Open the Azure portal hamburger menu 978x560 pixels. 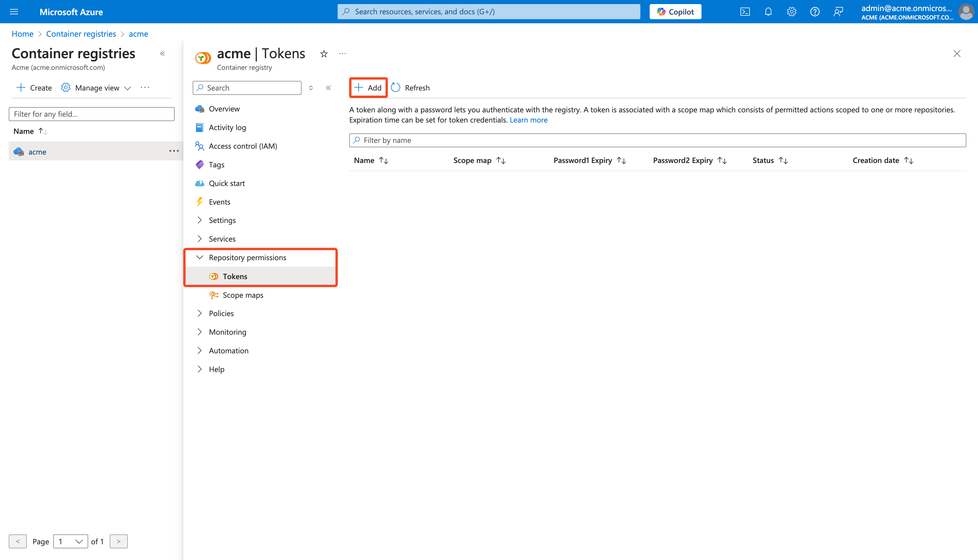click(14, 12)
